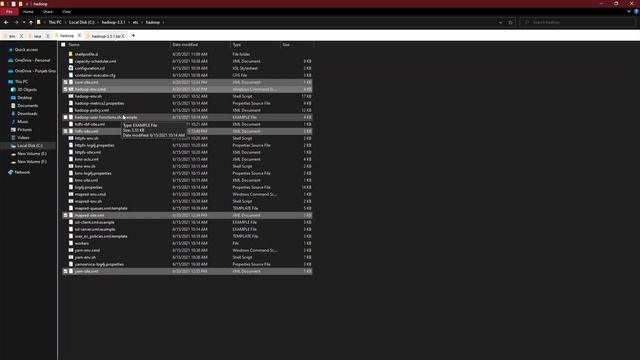
Task: Open Desktop in the sidebar
Action: [24, 98]
